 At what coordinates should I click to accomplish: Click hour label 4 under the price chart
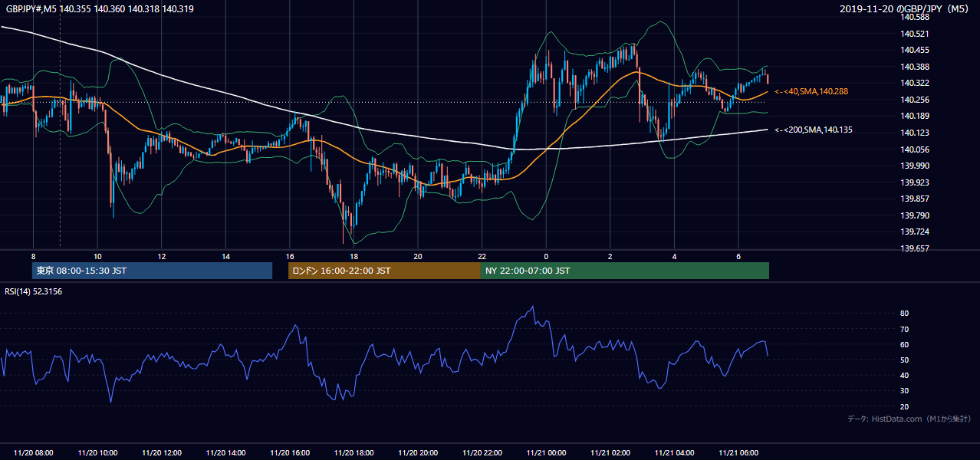pyautogui.click(x=675, y=256)
